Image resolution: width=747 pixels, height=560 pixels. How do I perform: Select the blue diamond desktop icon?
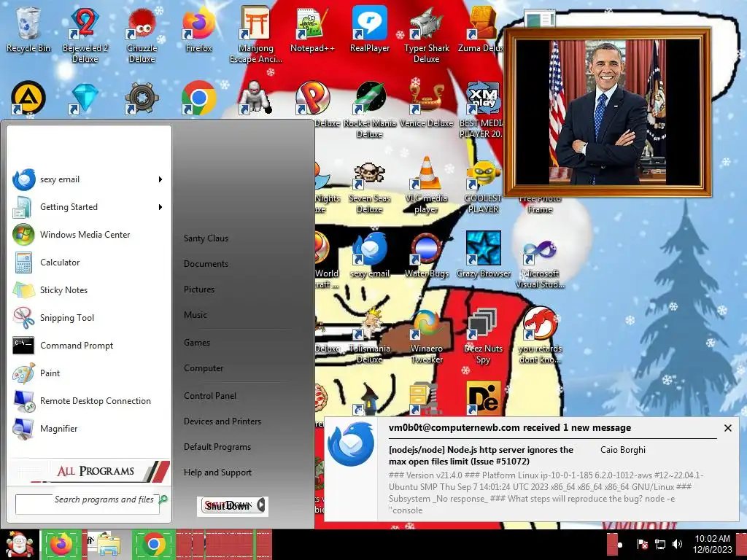pyautogui.click(x=85, y=98)
